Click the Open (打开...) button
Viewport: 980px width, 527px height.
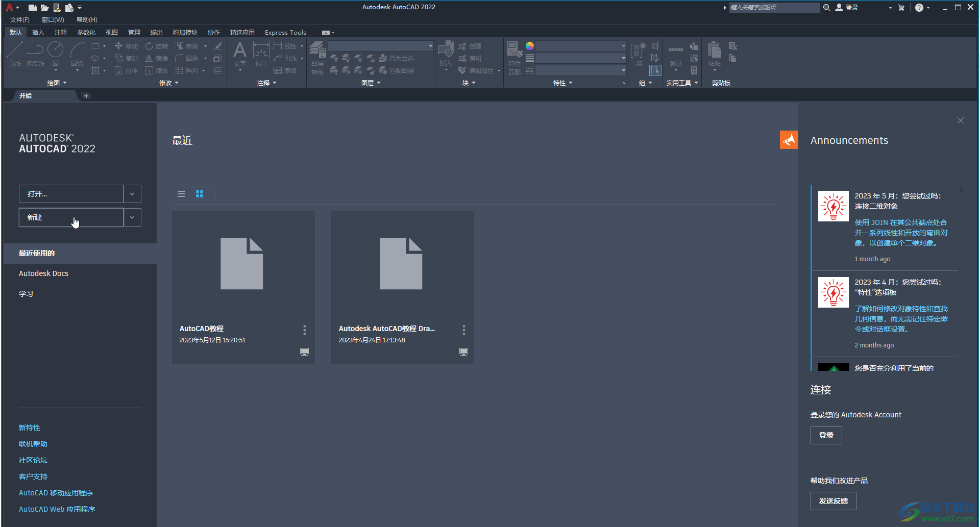tap(71, 194)
